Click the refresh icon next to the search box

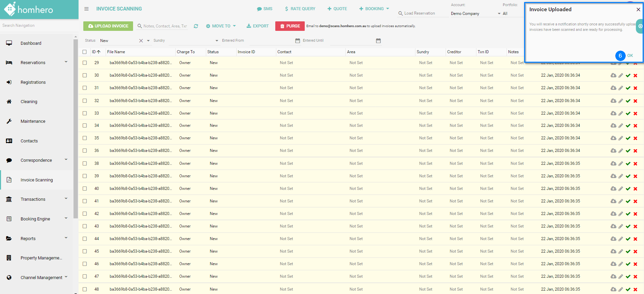[196, 26]
